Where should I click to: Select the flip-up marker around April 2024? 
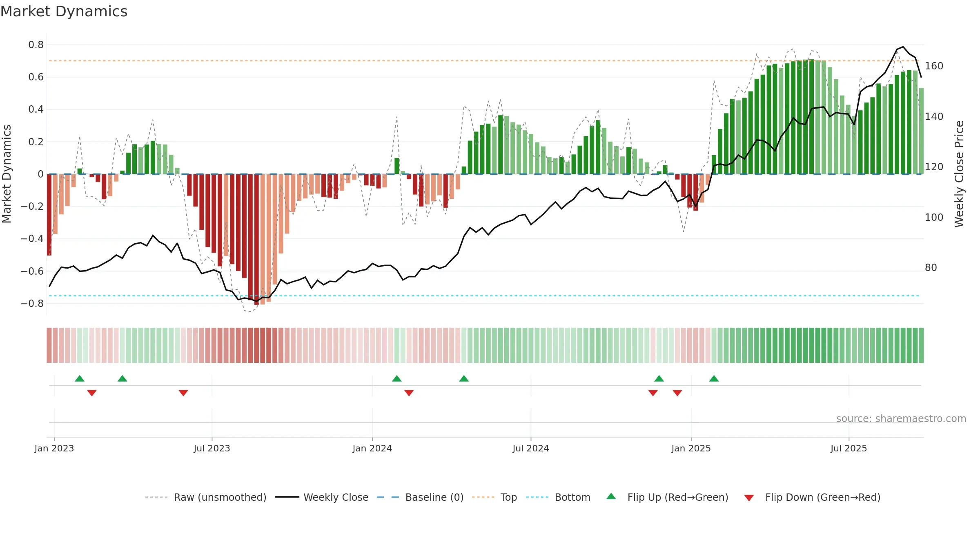click(x=464, y=378)
